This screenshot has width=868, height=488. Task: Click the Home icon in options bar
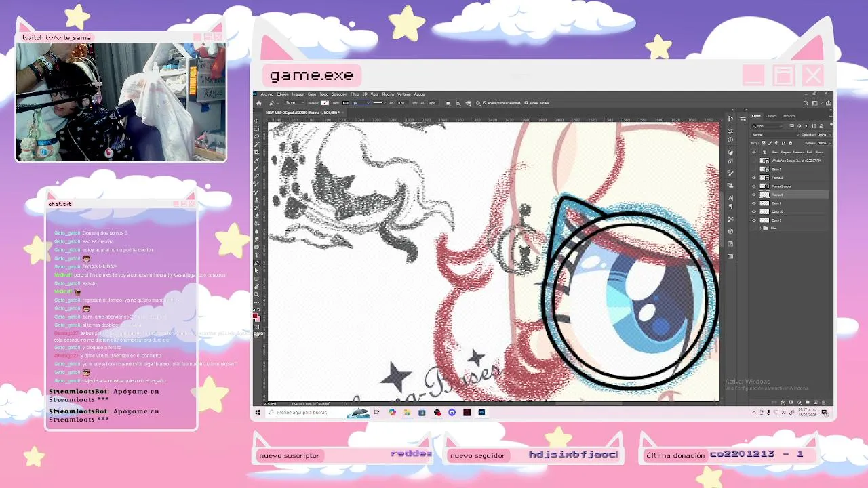tap(258, 103)
